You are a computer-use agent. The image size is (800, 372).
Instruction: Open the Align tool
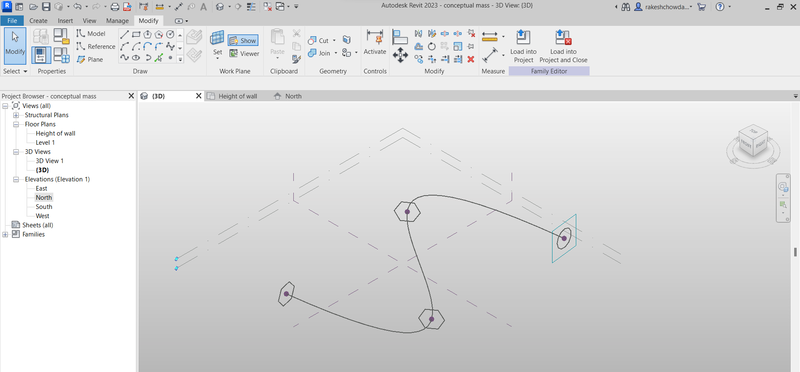(x=399, y=37)
